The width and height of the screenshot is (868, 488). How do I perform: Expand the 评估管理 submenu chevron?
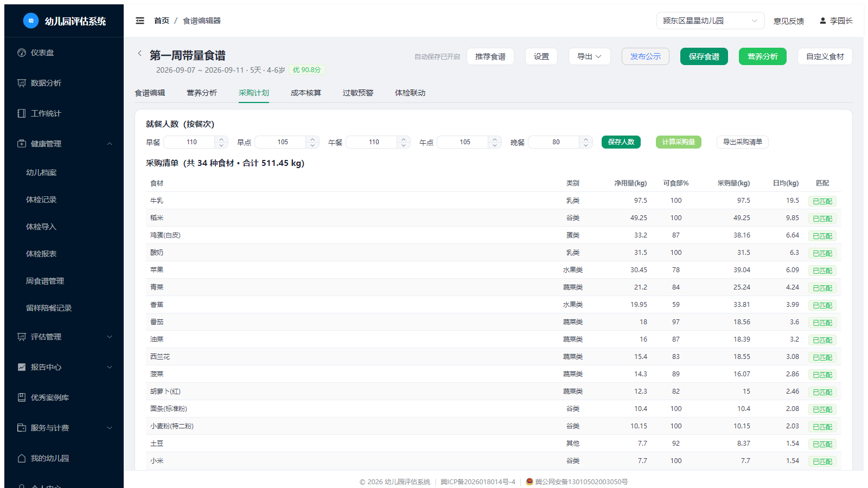click(110, 337)
